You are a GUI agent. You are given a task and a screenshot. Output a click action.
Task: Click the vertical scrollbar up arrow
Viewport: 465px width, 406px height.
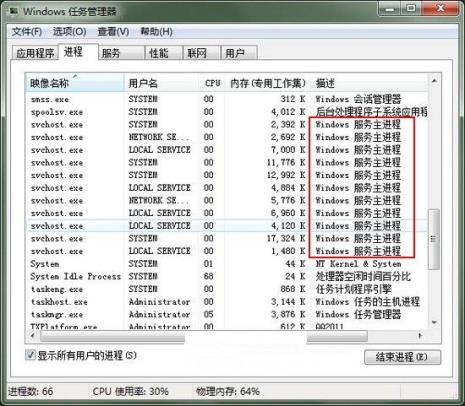[434, 81]
